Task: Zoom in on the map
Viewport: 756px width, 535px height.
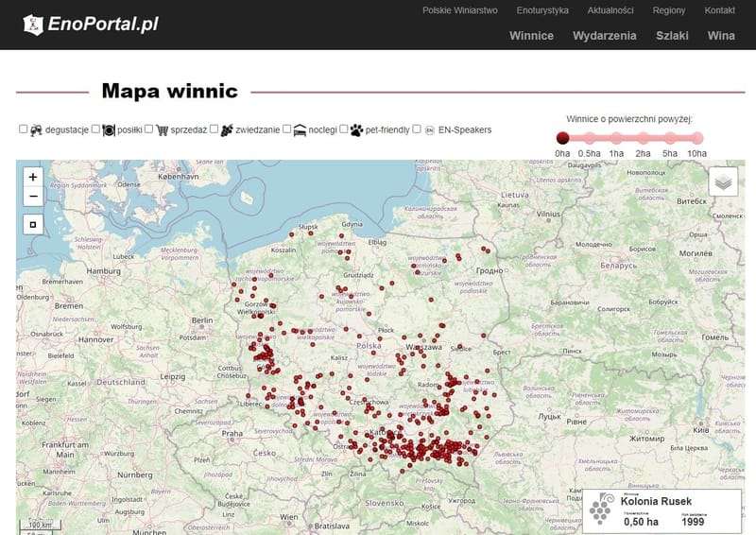Action: point(33,177)
